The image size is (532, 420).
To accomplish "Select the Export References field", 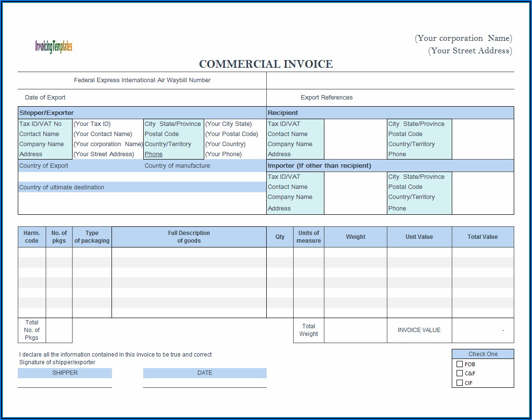I will pyautogui.click(x=326, y=98).
